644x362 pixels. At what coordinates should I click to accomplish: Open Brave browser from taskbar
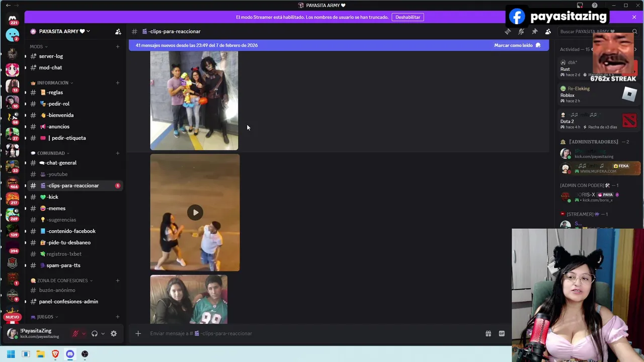(55, 354)
